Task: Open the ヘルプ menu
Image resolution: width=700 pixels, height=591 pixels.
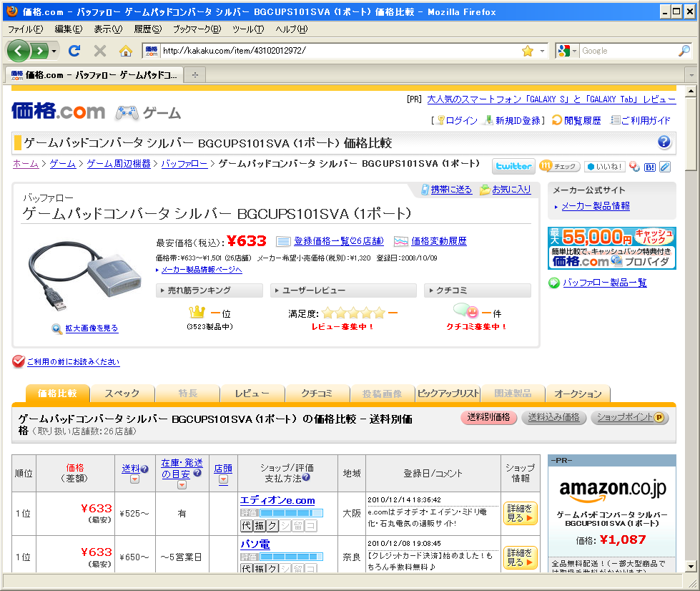Action: pos(292,29)
